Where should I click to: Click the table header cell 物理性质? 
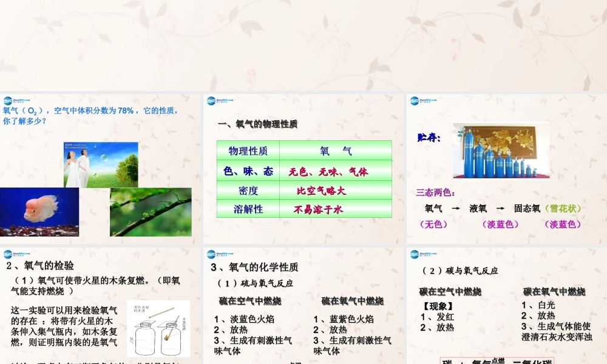click(x=248, y=151)
